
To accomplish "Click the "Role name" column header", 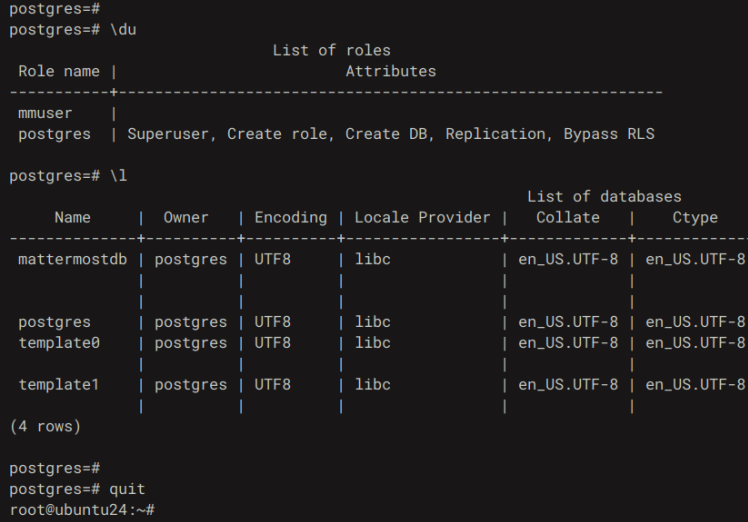I will click(59, 72).
